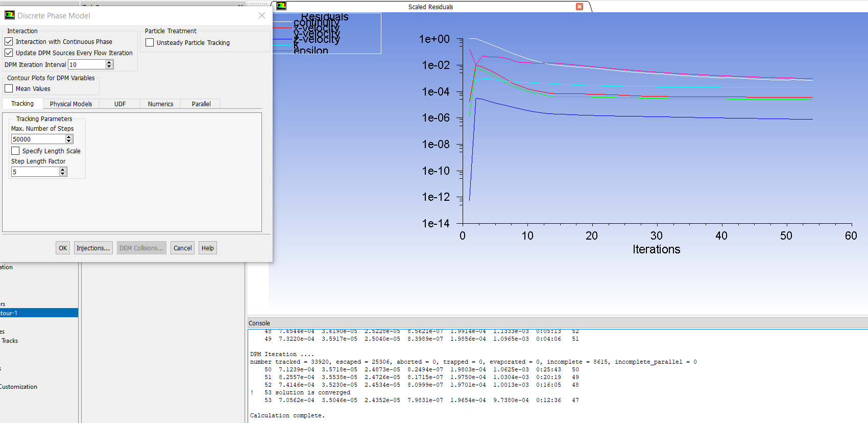The width and height of the screenshot is (868, 423).
Task: Click the Max. Number of Steps input field
Action: coord(38,139)
